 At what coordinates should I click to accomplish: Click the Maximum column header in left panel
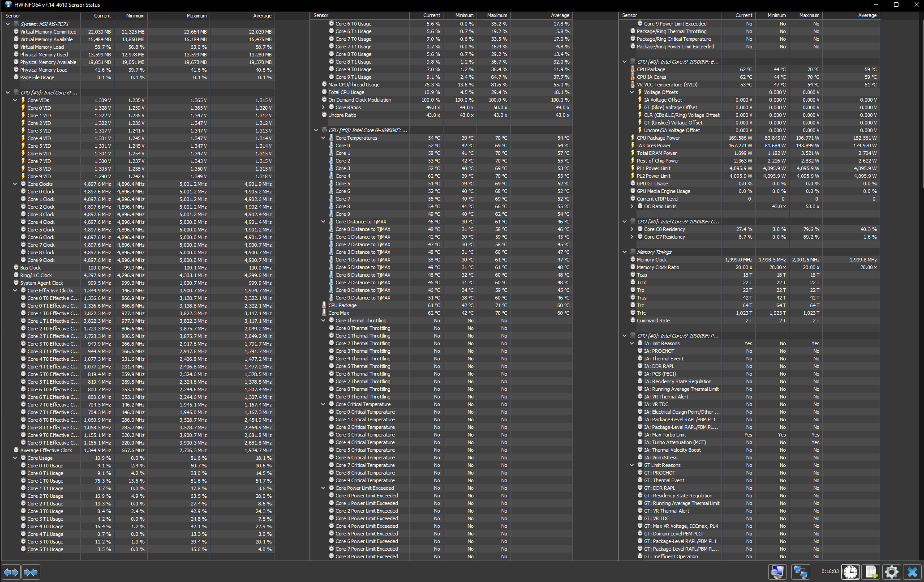pyautogui.click(x=196, y=16)
